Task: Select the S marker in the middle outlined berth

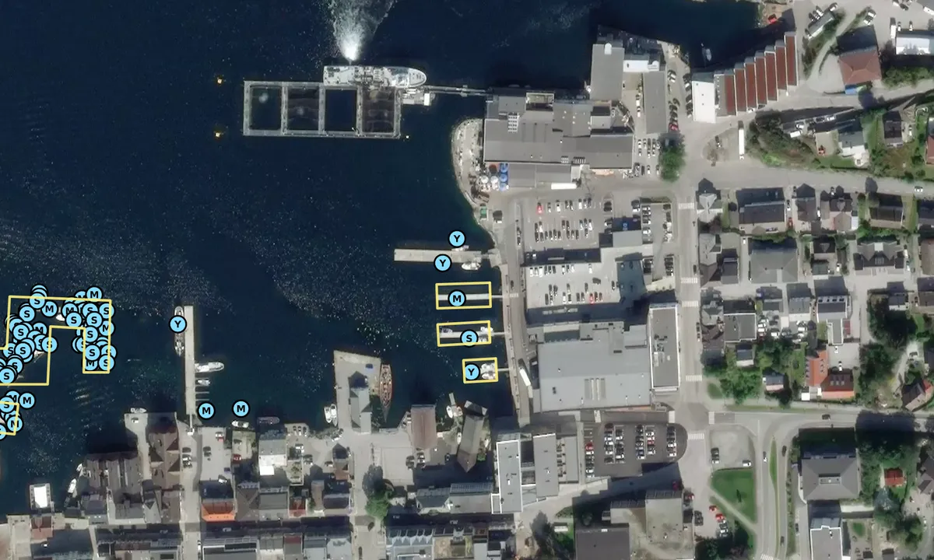Action: point(468,338)
